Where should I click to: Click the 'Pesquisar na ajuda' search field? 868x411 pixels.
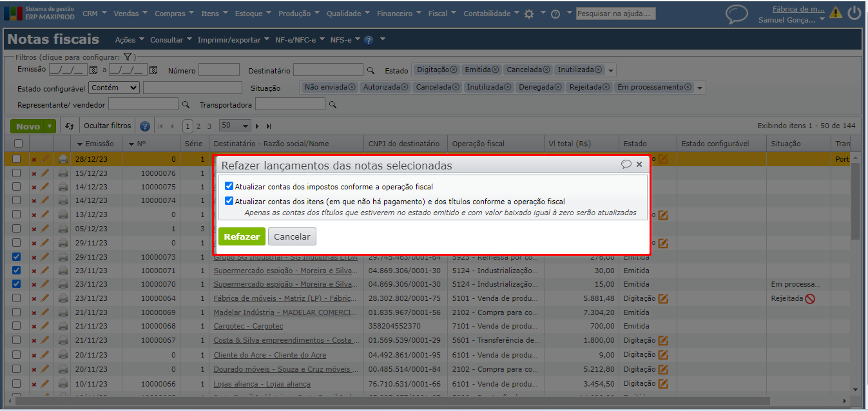pyautogui.click(x=615, y=14)
